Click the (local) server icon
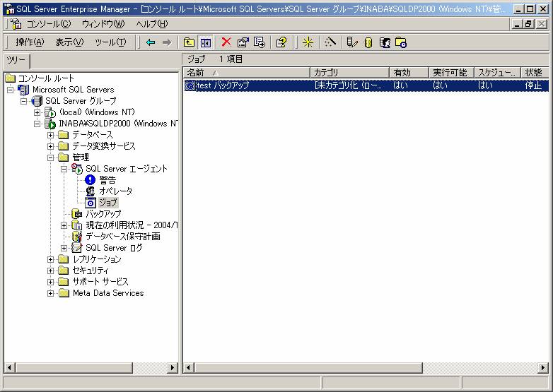Screen dimensions: 553x392 pos(50,112)
